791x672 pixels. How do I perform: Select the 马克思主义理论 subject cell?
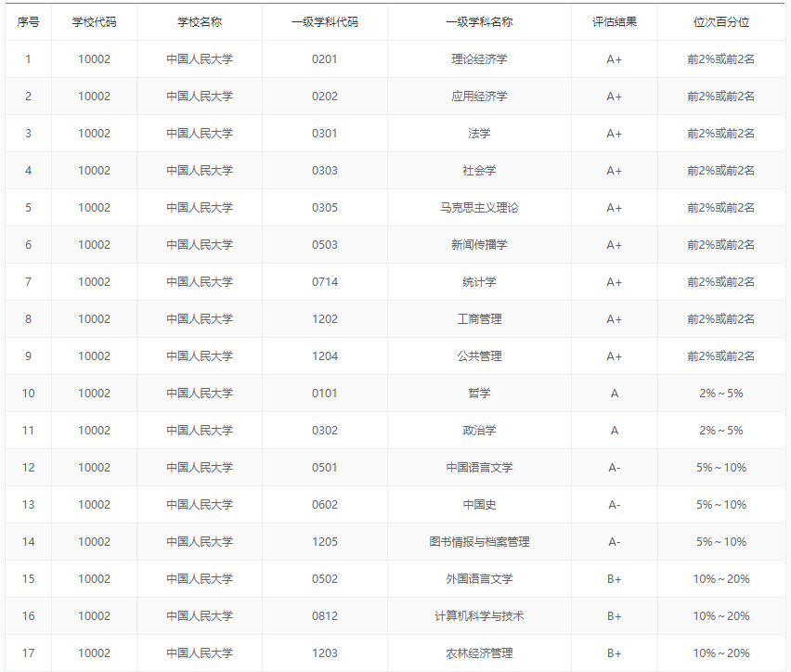click(479, 207)
